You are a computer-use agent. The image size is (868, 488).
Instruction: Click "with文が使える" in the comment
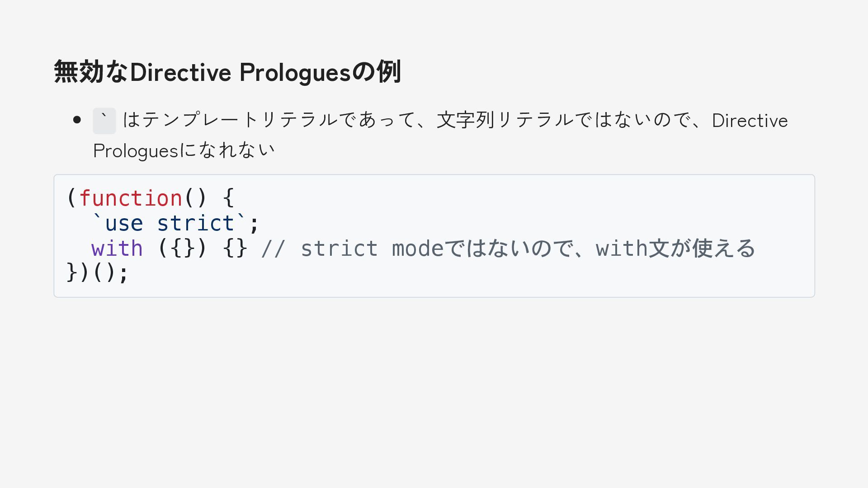[675, 249]
